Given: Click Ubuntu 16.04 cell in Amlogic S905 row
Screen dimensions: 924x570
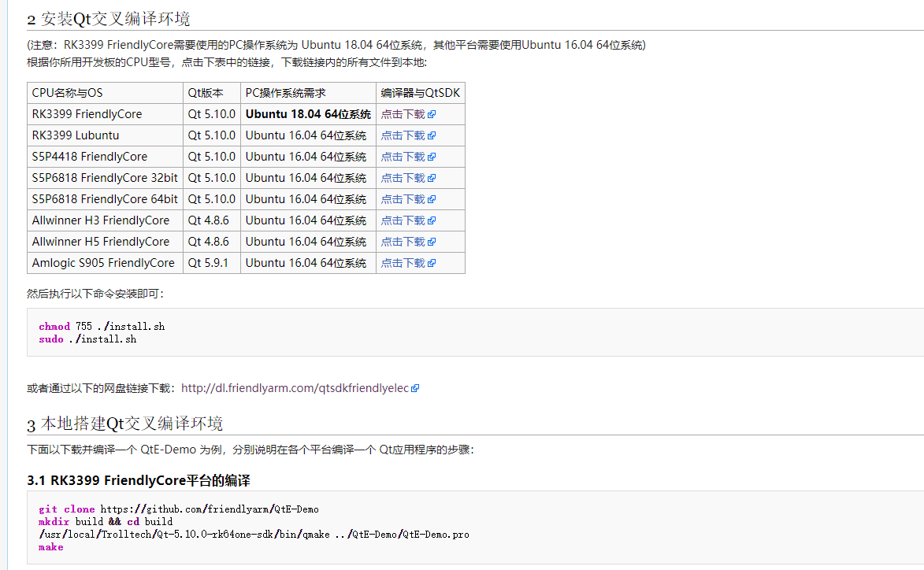Looking at the screenshot, I should coord(308,263).
